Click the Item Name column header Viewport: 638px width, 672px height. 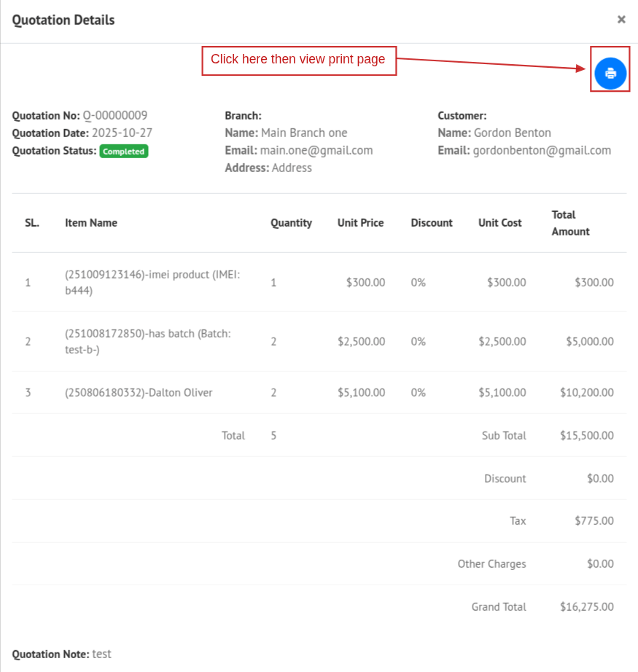(91, 223)
